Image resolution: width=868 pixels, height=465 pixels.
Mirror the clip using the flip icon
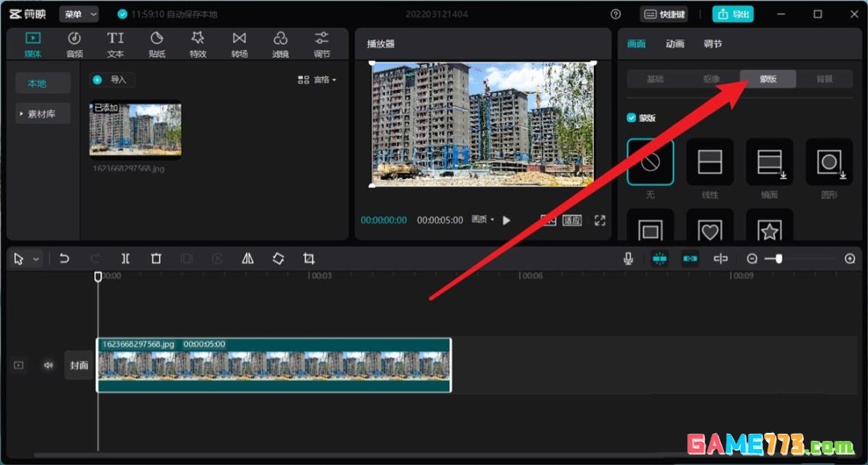pos(248,259)
